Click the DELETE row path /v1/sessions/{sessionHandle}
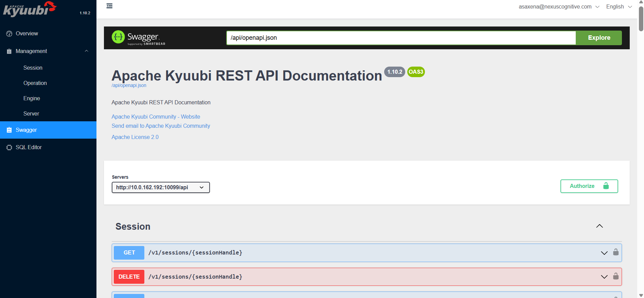The image size is (644, 298). coord(195,277)
